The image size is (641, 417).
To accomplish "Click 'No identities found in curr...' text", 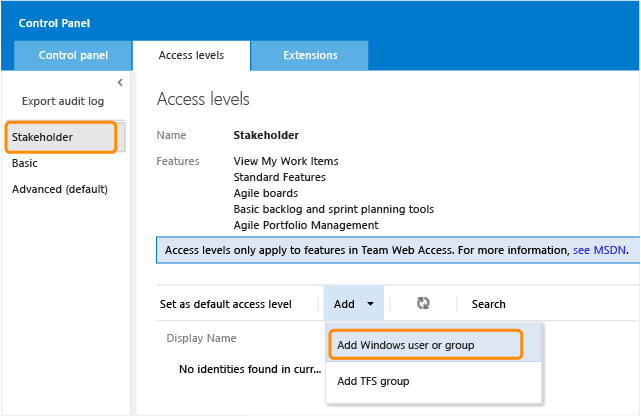I will pyautogui.click(x=250, y=369).
